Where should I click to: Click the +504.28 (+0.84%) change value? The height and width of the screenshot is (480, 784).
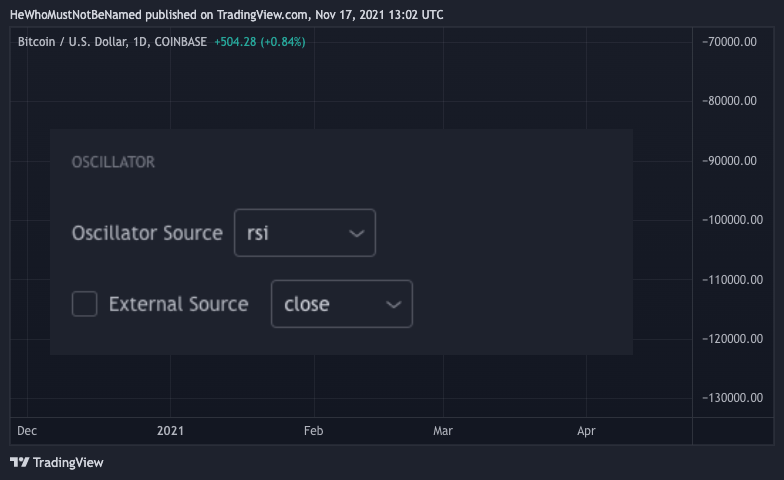(x=260, y=42)
